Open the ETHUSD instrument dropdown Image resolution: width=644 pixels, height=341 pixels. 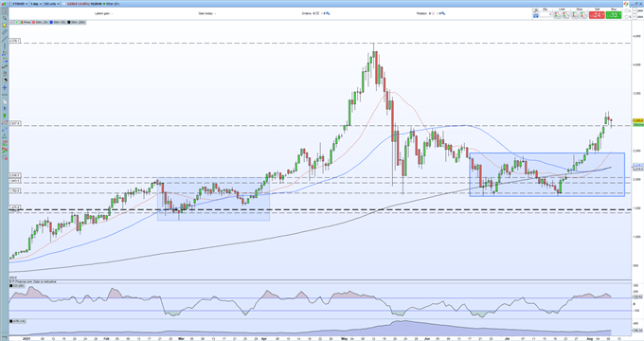pos(20,4)
